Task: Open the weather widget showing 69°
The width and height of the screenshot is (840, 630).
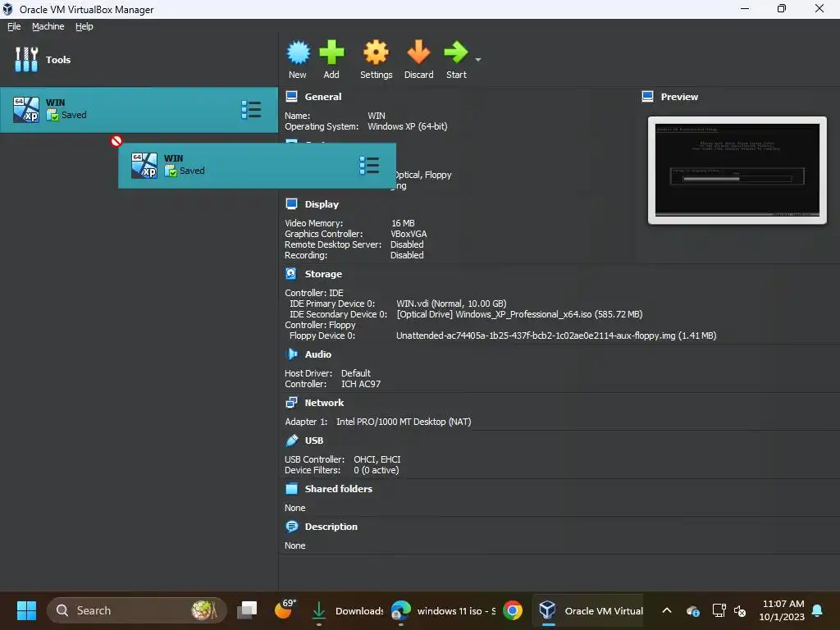Action: (x=285, y=609)
